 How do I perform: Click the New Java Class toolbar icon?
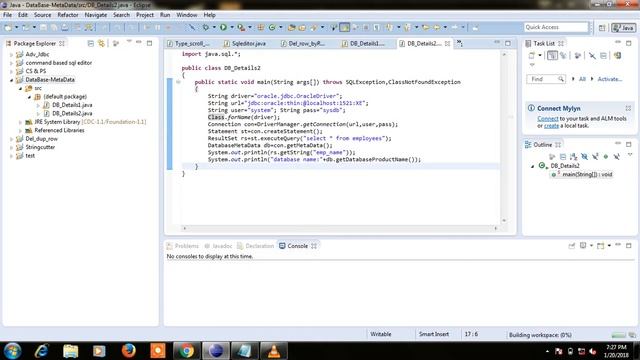[271, 27]
